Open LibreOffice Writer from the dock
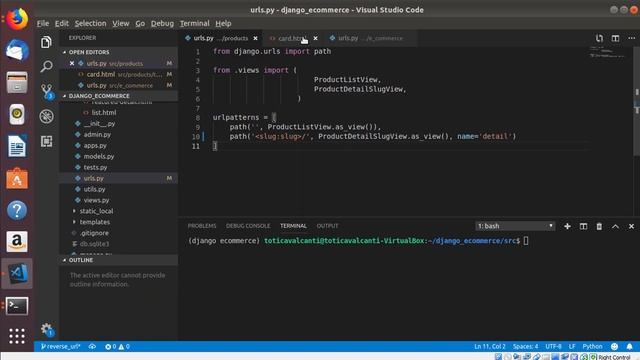 point(17,146)
